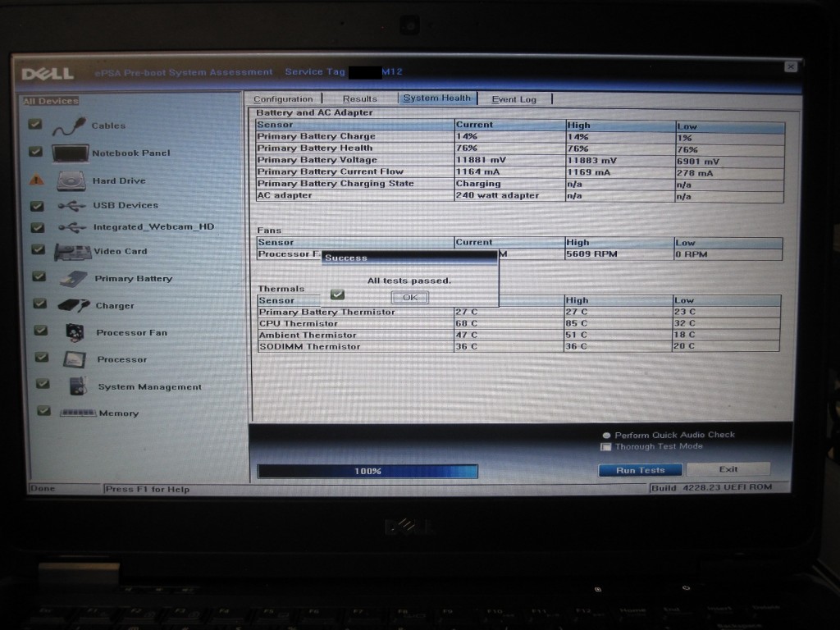This screenshot has width=840, height=630.
Task: Click the Processor Fan icon
Action: [x=75, y=333]
